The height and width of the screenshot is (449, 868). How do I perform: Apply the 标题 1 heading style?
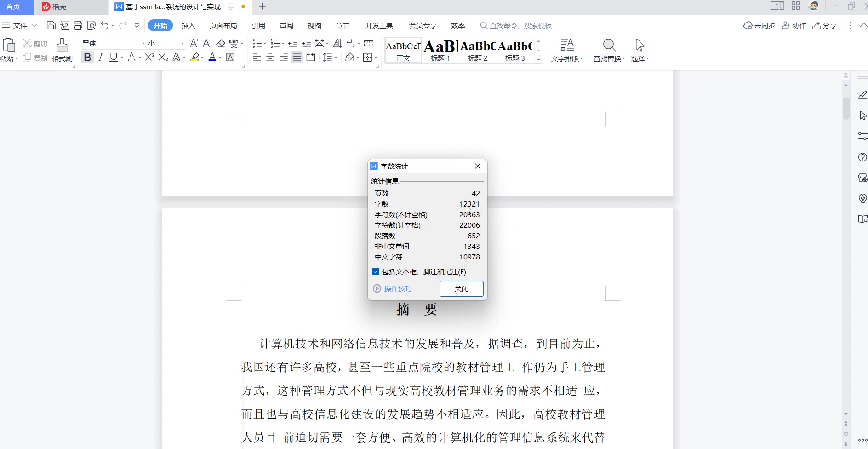(x=440, y=50)
